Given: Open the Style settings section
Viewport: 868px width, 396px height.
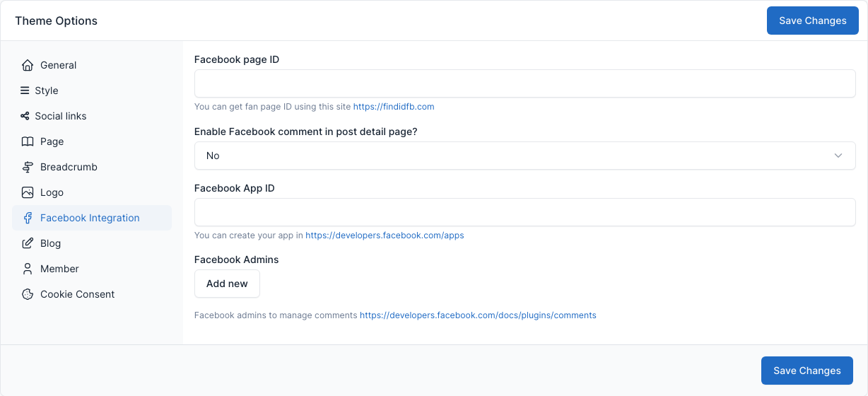Looking at the screenshot, I should click(92, 91).
